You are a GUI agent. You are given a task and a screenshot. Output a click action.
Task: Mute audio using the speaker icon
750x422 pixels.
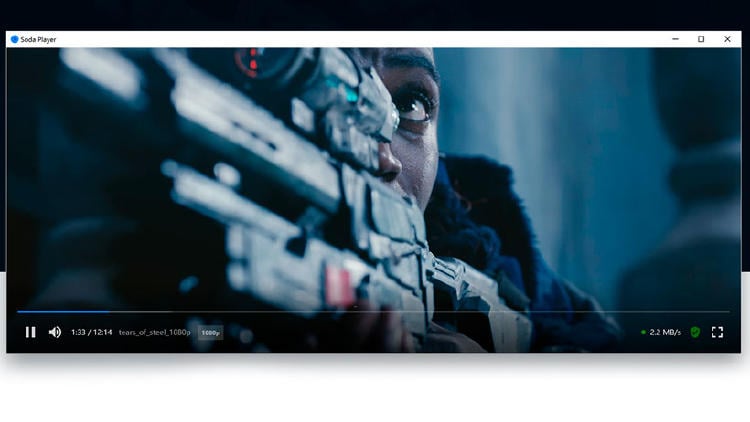click(55, 332)
